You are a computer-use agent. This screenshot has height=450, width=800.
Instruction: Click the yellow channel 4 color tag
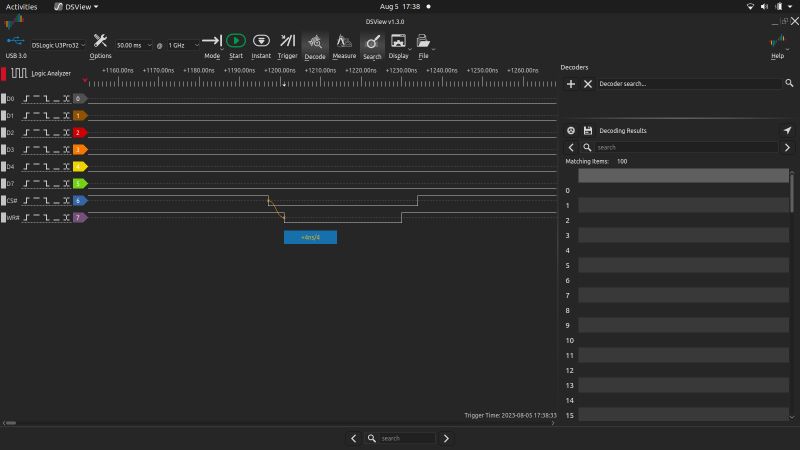pos(80,166)
